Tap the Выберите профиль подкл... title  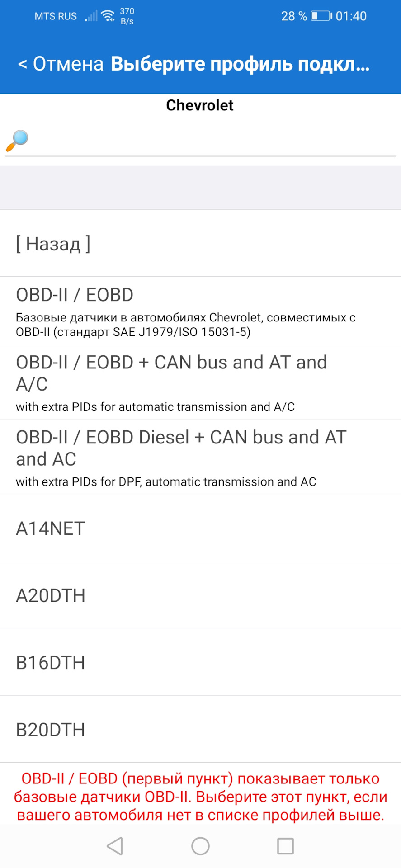(240, 64)
